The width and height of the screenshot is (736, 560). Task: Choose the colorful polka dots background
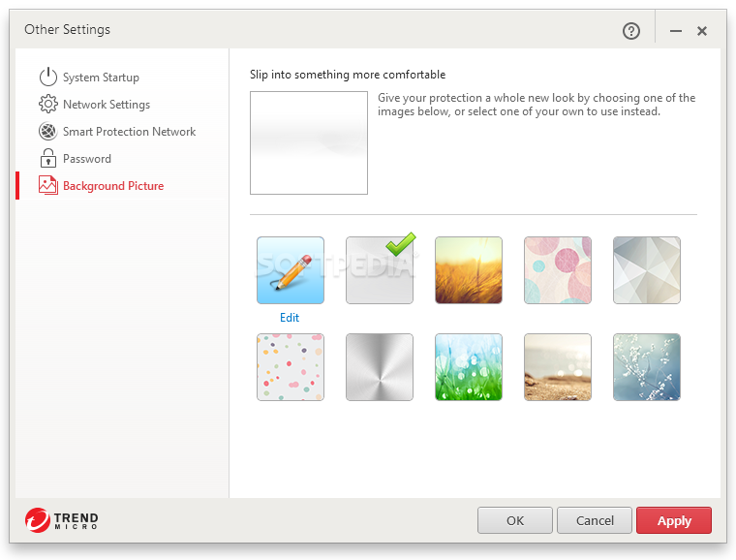click(291, 367)
